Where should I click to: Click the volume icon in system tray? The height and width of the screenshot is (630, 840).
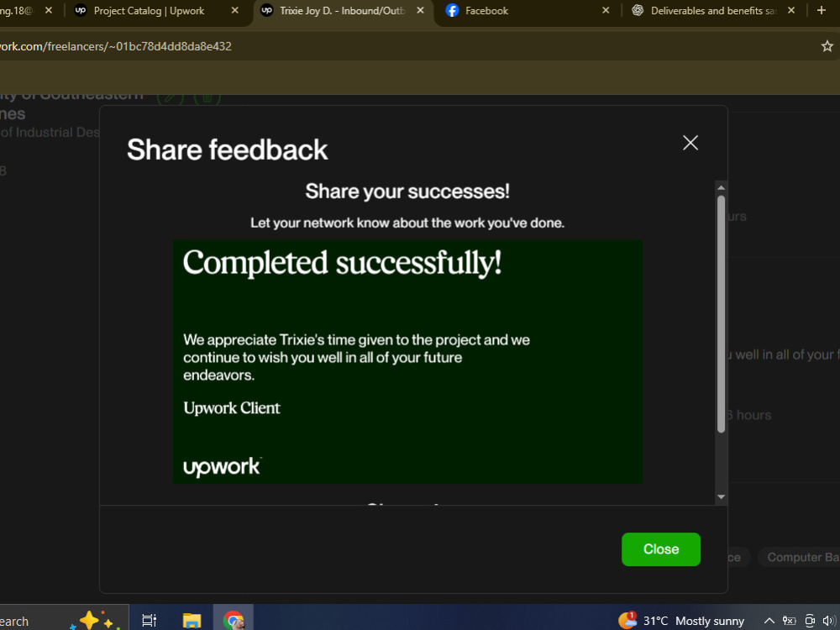pos(829,621)
